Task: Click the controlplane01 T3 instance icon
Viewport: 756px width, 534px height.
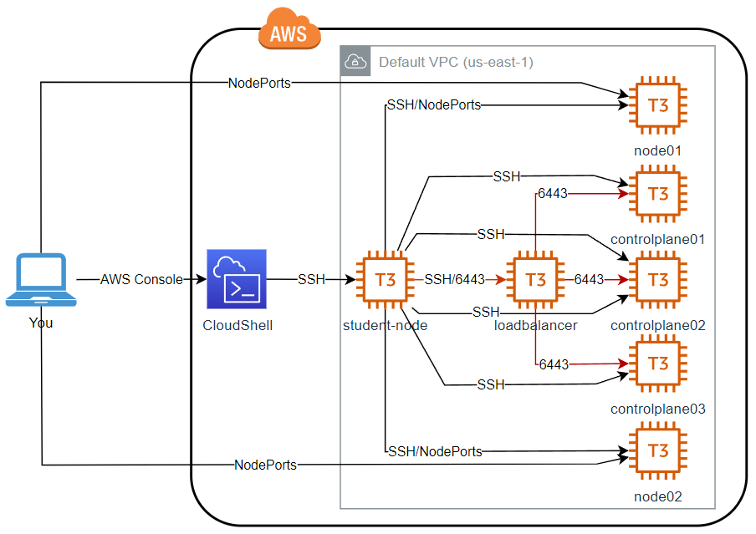Action: [657, 195]
